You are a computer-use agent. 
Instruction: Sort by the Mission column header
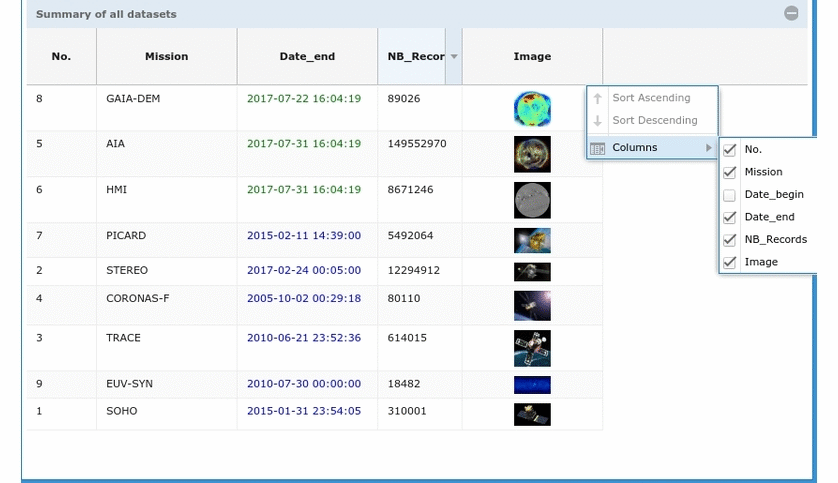[167, 56]
